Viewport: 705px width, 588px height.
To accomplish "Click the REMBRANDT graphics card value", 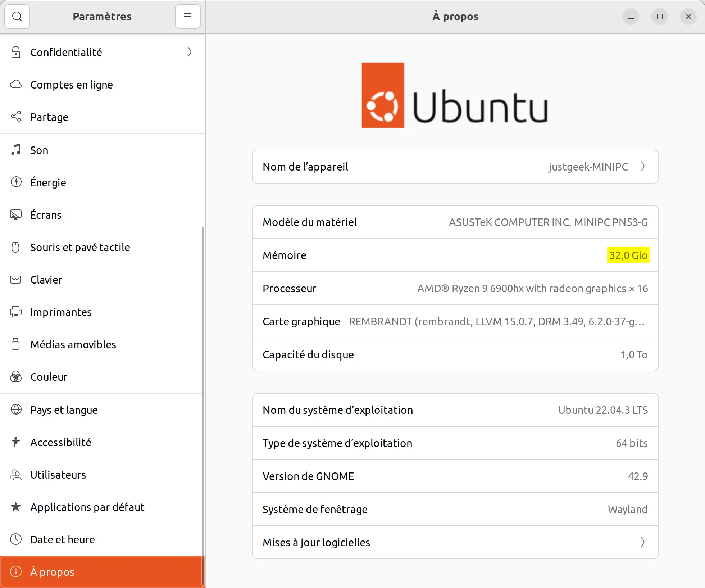I will [497, 321].
